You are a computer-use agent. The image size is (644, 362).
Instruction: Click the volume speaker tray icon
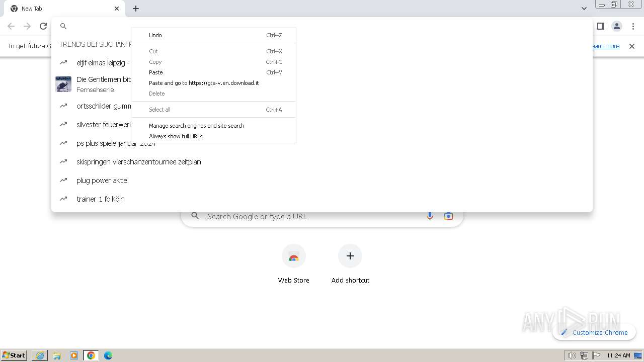tap(572, 355)
